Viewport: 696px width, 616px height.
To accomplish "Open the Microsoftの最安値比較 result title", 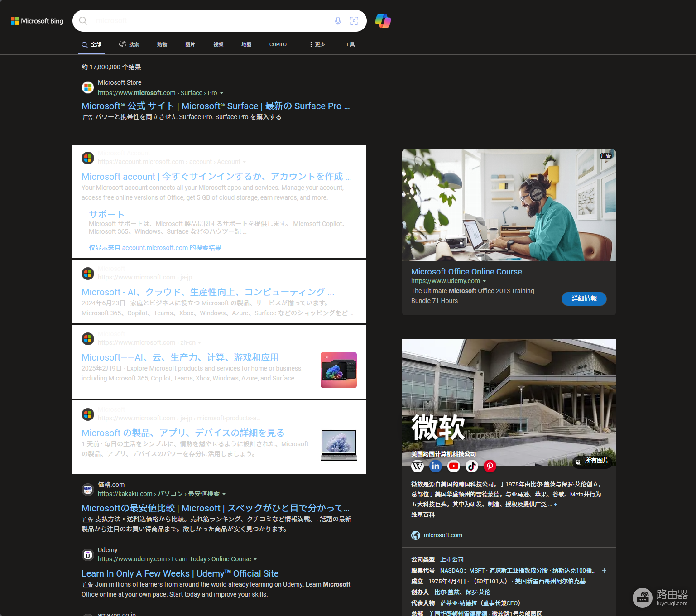I will (x=216, y=508).
